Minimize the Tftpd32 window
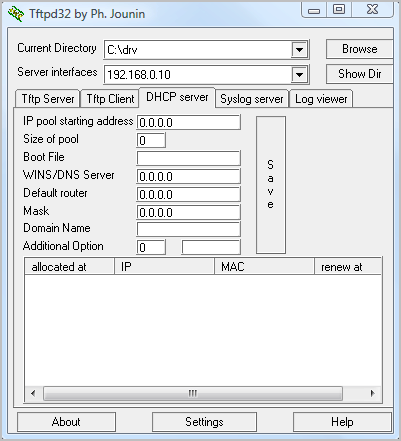401x441 pixels. click(x=314, y=10)
